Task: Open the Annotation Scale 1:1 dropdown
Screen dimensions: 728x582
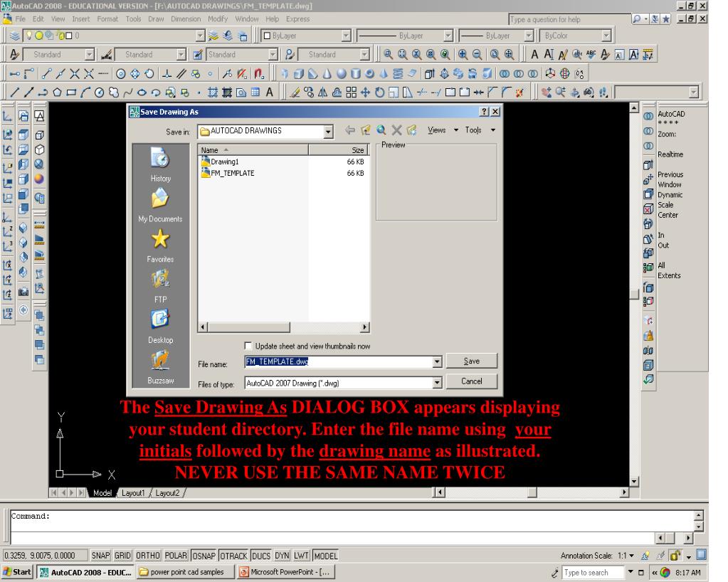Action: (x=631, y=556)
